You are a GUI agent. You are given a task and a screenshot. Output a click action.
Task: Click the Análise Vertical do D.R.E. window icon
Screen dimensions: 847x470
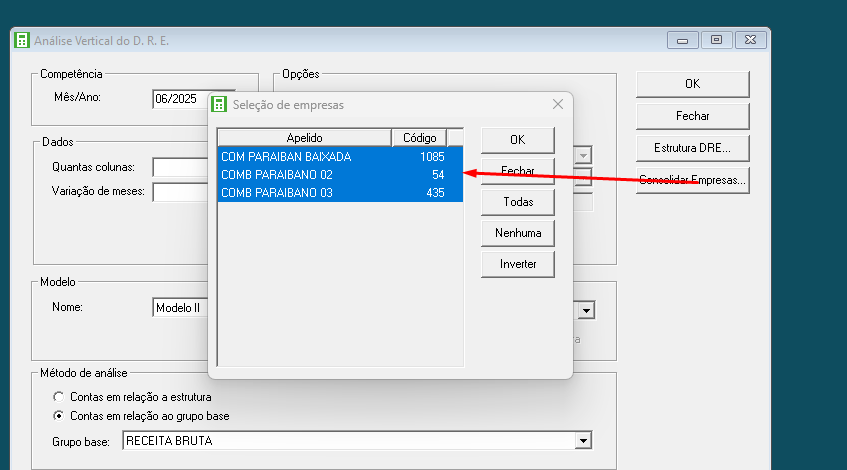[22, 40]
